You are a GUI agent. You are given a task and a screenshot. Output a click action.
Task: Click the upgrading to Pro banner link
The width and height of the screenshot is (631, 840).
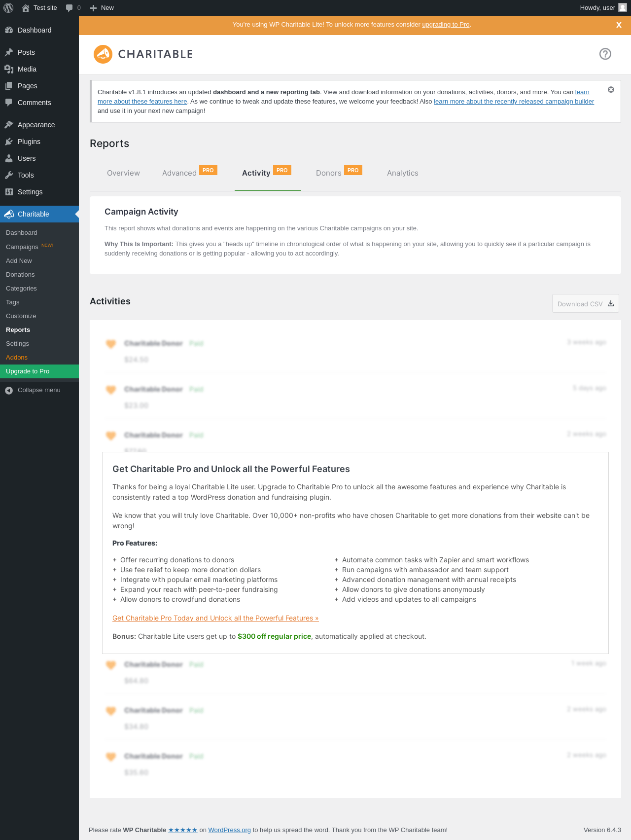pyautogui.click(x=446, y=25)
